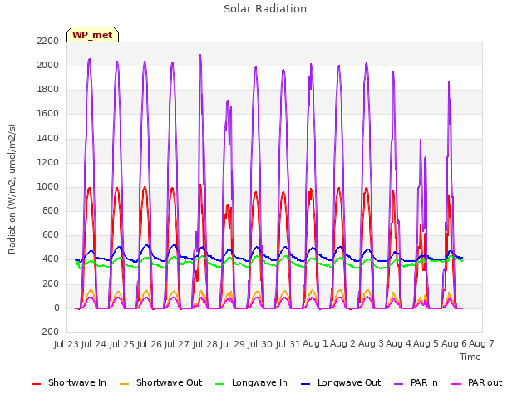
Task: Click the Time x-axis title
Action: tap(470, 357)
